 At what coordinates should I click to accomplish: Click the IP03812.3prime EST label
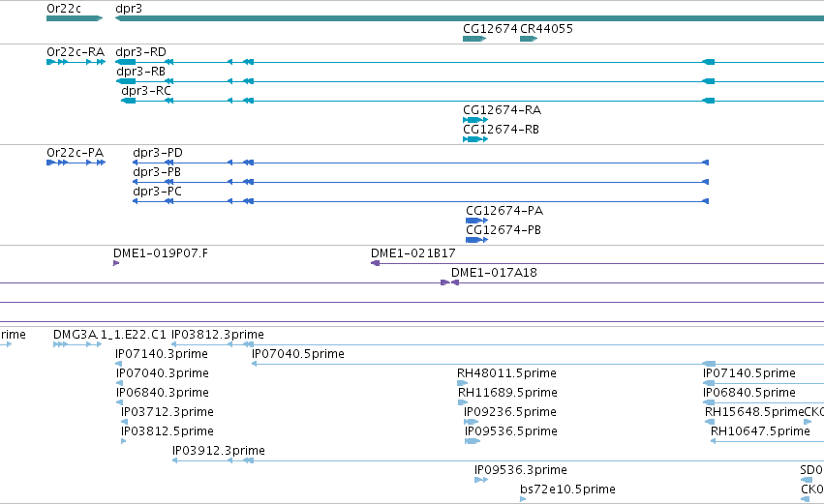click(x=218, y=335)
